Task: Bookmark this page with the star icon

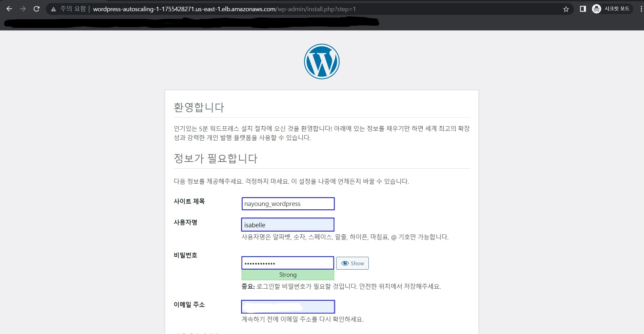Action: point(566,9)
